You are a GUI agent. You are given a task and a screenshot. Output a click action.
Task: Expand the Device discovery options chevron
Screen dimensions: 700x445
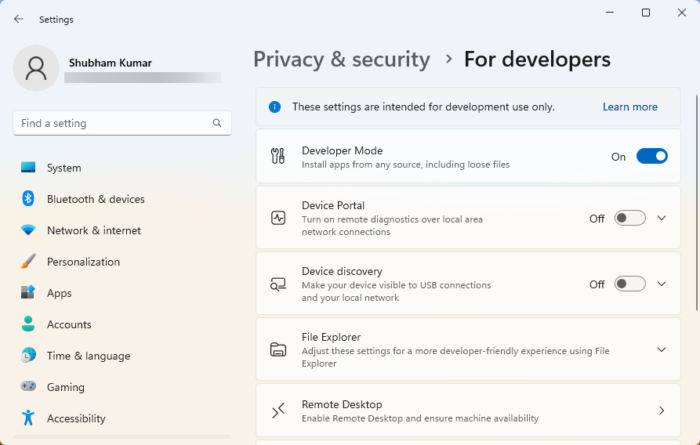(x=661, y=284)
